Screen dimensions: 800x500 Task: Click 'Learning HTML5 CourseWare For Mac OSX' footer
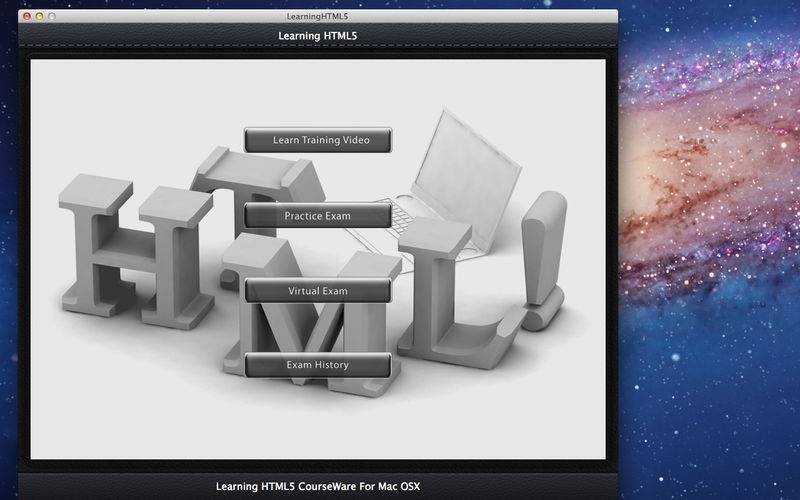(318, 486)
